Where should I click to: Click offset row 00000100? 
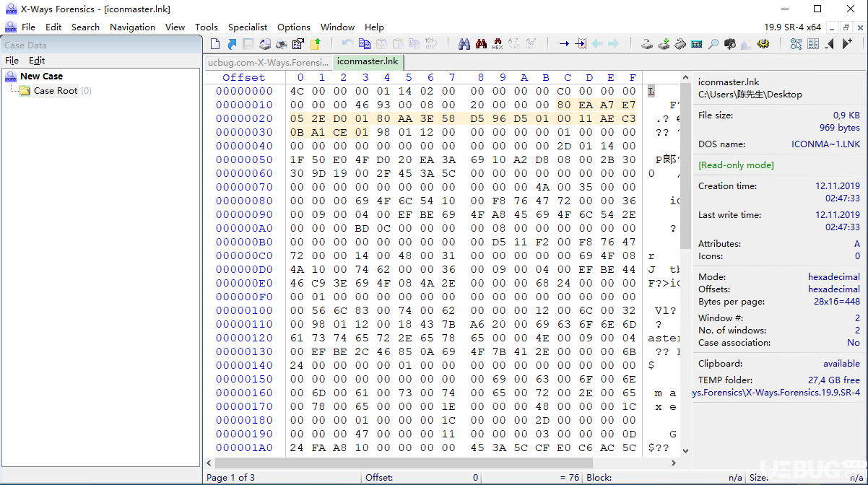(x=244, y=310)
